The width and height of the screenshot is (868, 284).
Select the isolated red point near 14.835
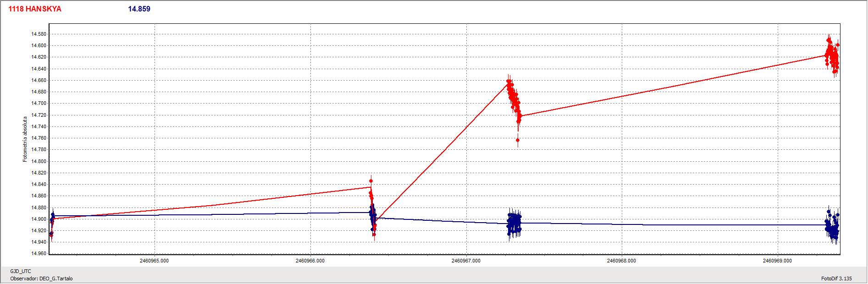click(371, 181)
